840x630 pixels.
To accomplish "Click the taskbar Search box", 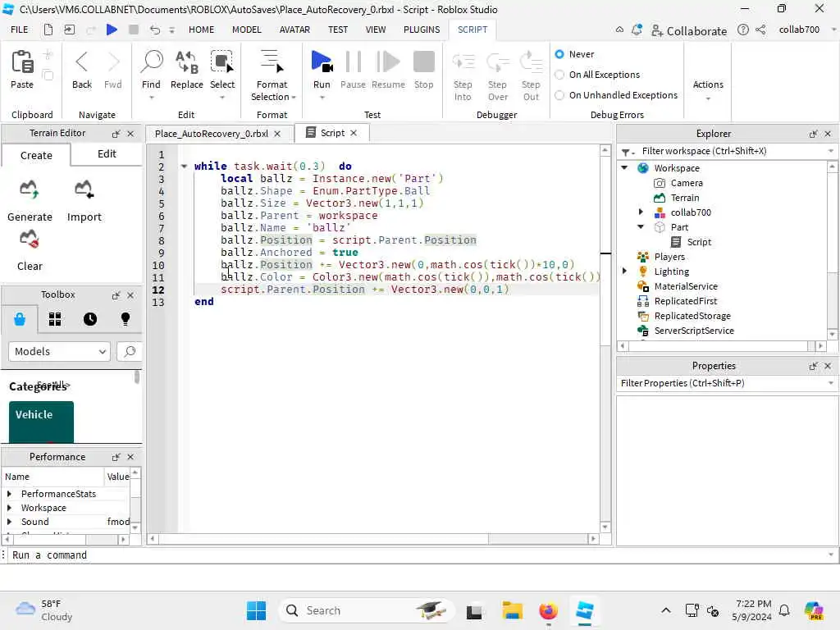I will [x=366, y=610].
